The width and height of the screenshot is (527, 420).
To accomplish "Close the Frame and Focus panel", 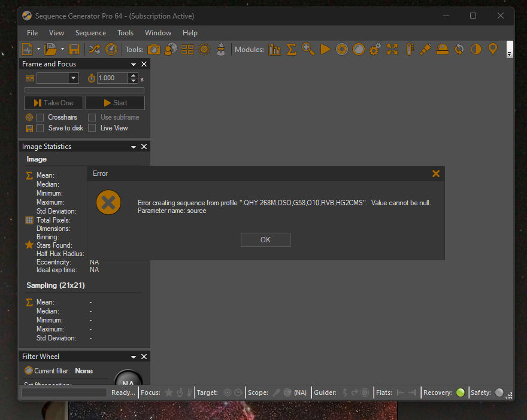I will [x=144, y=64].
